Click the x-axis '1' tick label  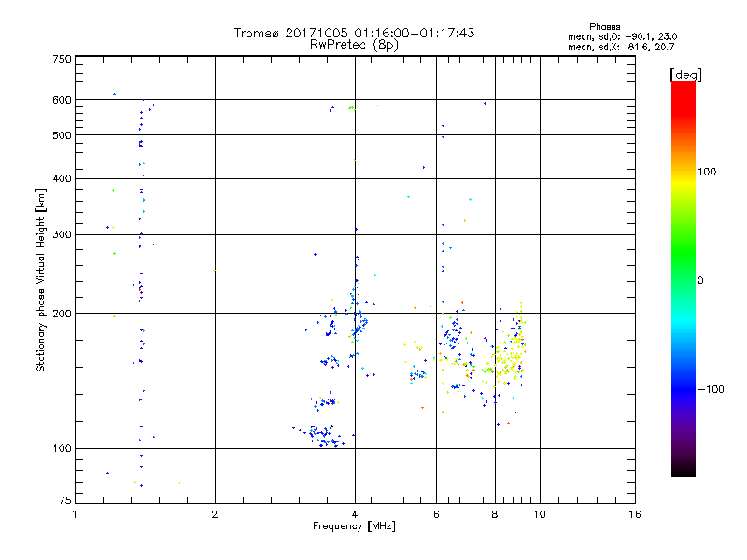(x=75, y=514)
